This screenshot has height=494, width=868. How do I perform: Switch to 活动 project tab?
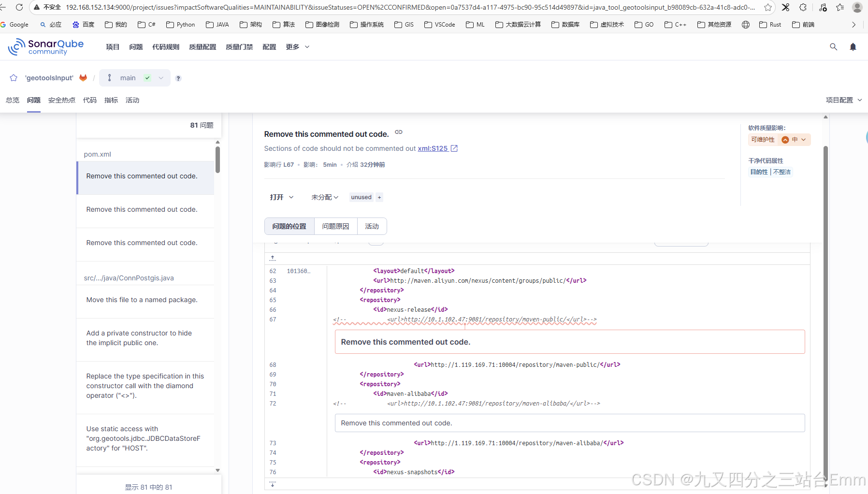click(132, 100)
